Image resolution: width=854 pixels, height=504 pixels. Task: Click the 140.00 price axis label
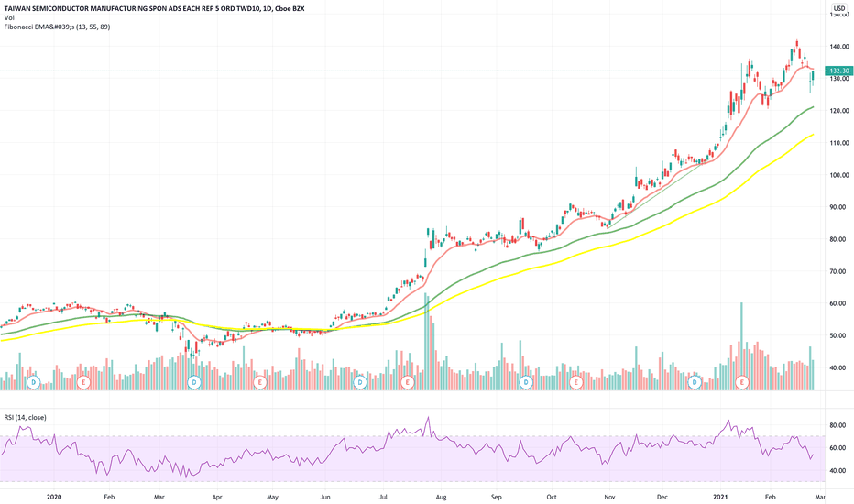click(838, 47)
